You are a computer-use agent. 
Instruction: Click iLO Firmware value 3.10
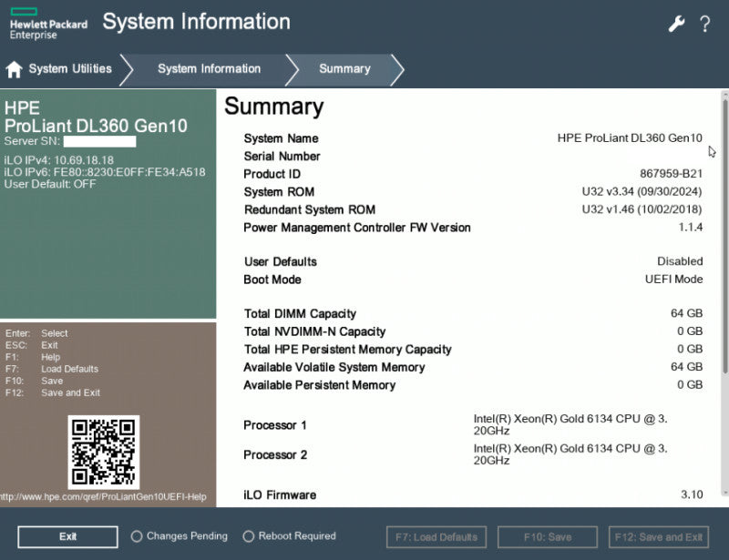[692, 495]
